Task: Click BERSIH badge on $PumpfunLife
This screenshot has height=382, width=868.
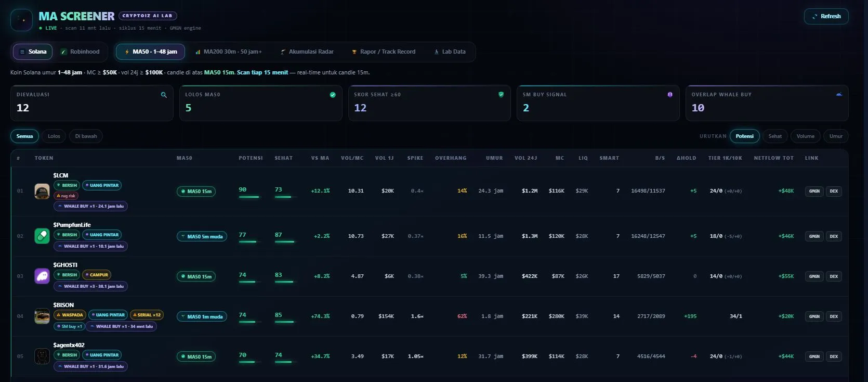Action: (x=67, y=235)
